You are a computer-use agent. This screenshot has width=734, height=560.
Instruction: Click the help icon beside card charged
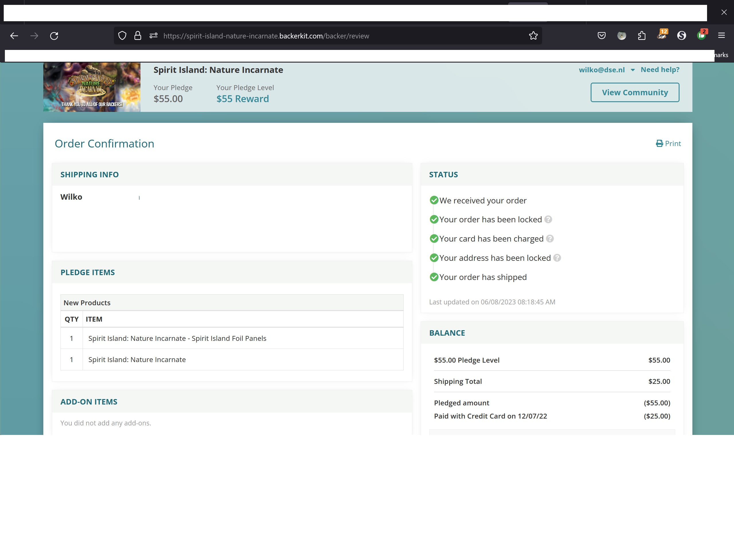pos(550,239)
